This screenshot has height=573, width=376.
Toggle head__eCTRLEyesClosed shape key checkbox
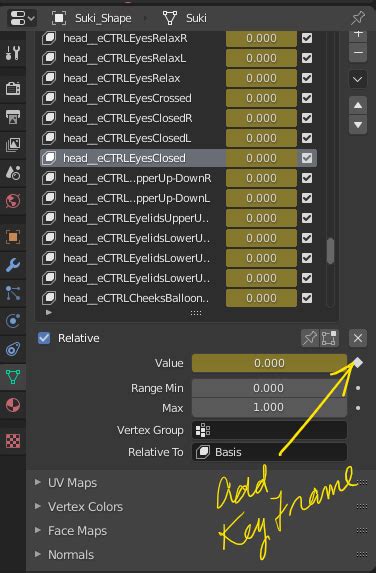point(307,158)
